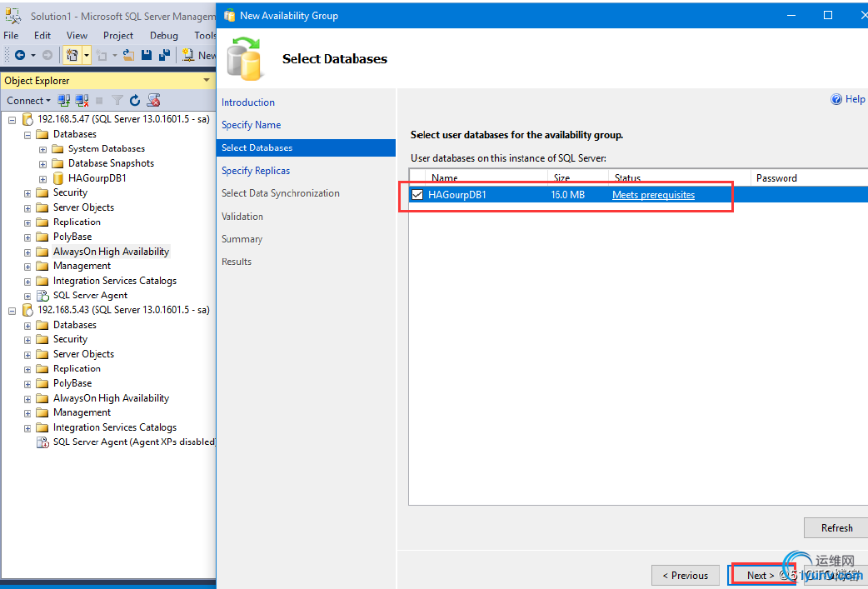Click the Refresh icon in Object Explorer toolbar
868x589 pixels.
pos(134,100)
